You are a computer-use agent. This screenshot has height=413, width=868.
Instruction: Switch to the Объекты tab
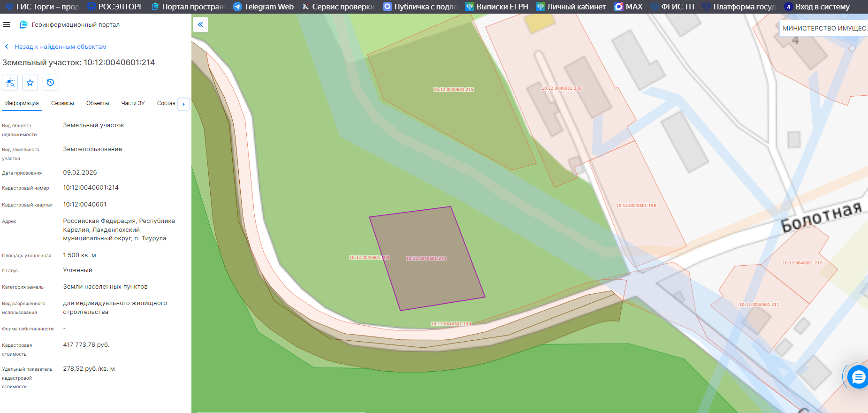pyautogui.click(x=98, y=103)
